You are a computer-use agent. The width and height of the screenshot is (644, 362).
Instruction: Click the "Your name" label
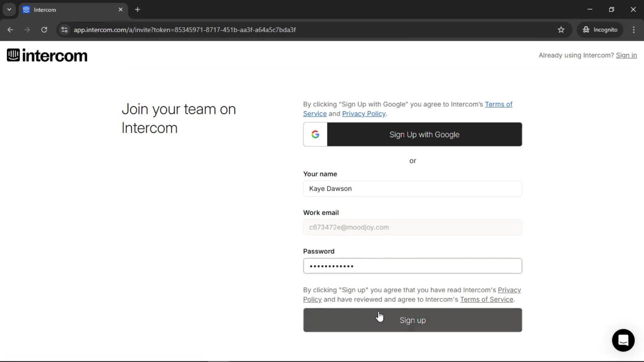pyautogui.click(x=320, y=174)
